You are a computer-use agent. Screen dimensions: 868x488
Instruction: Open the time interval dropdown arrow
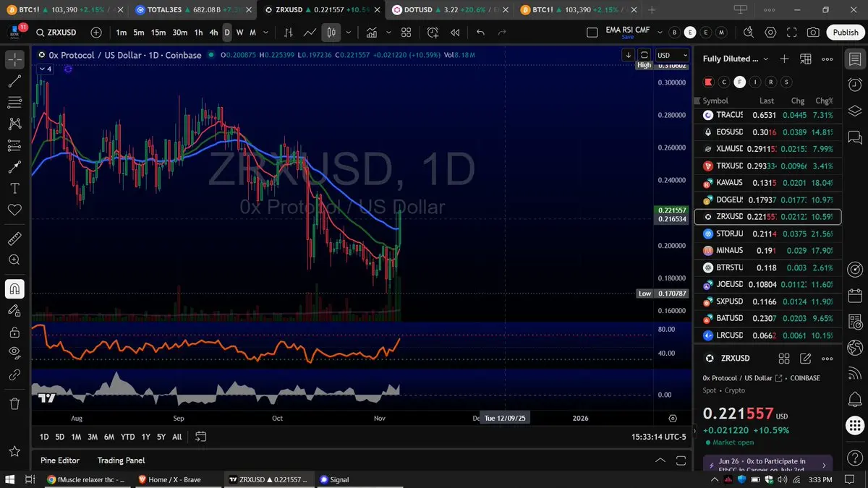tap(267, 33)
